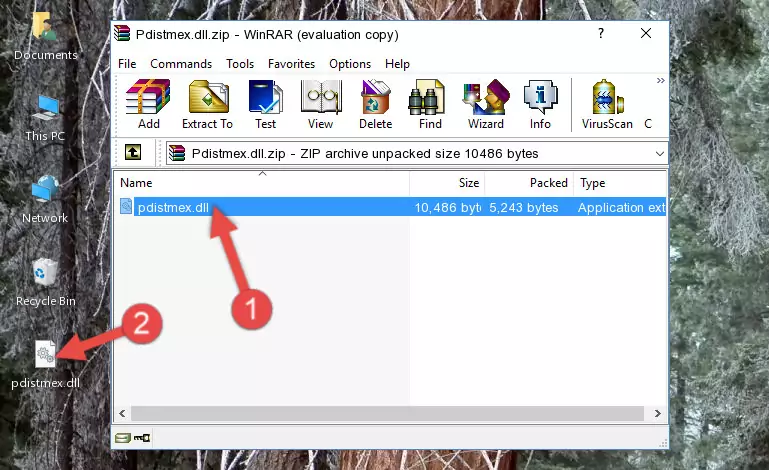Click the key icon in the status bar
This screenshot has width=769, height=470.
click(x=142, y=438)
